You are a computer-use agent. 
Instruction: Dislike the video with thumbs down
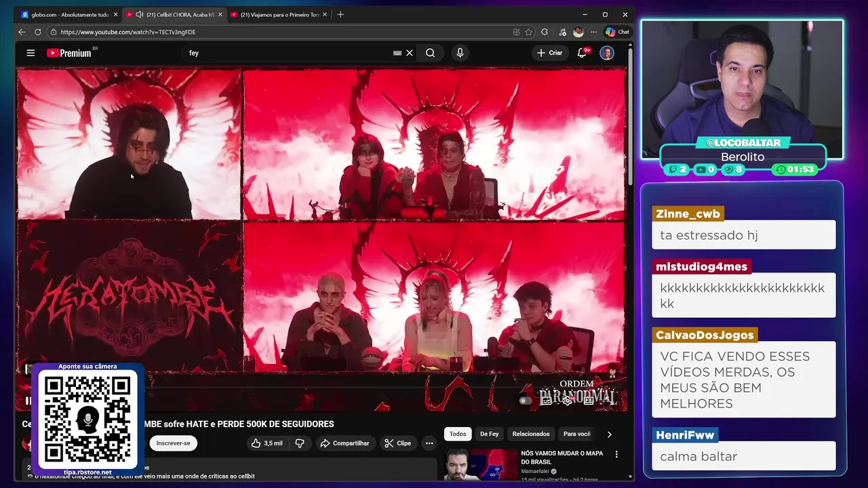point(300,443)
